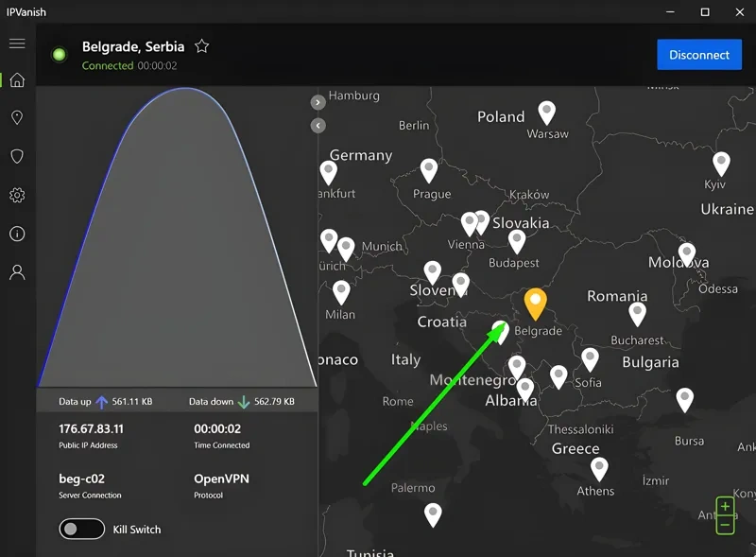Screen dimensions: 756x557
Task: Toggle the Kill Switch
Action: coord(82,529)
